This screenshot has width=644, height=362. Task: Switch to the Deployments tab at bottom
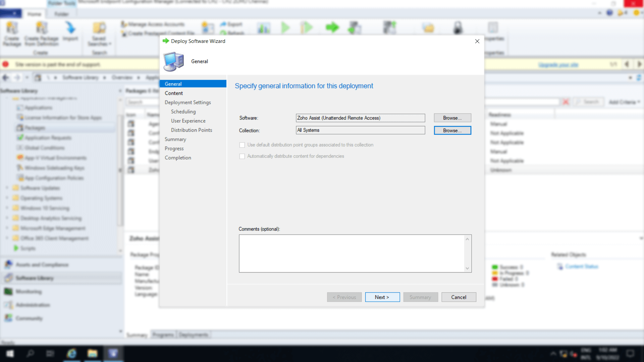coord(193,334)
